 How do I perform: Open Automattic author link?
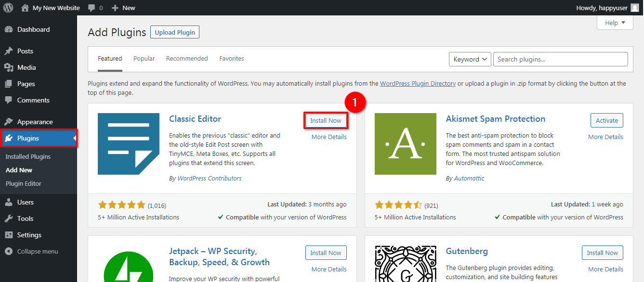pyautogui.click(x=469, y=178)
